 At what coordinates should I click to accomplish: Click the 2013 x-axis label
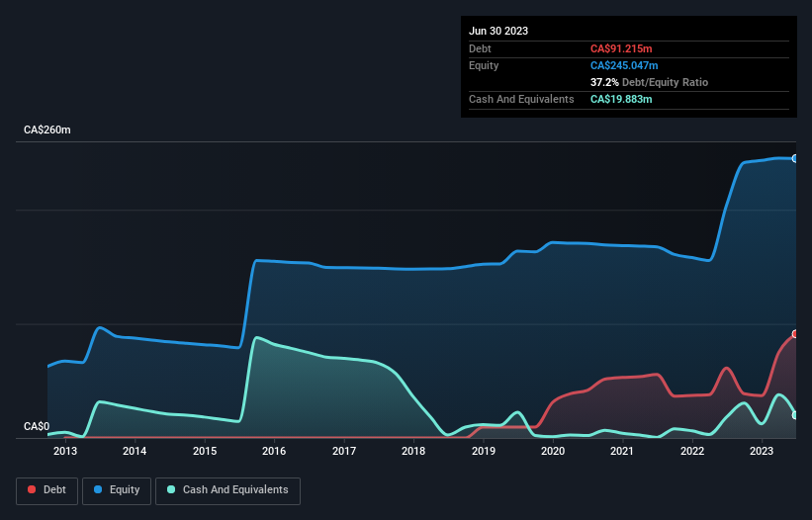click(x=65, y=451)
